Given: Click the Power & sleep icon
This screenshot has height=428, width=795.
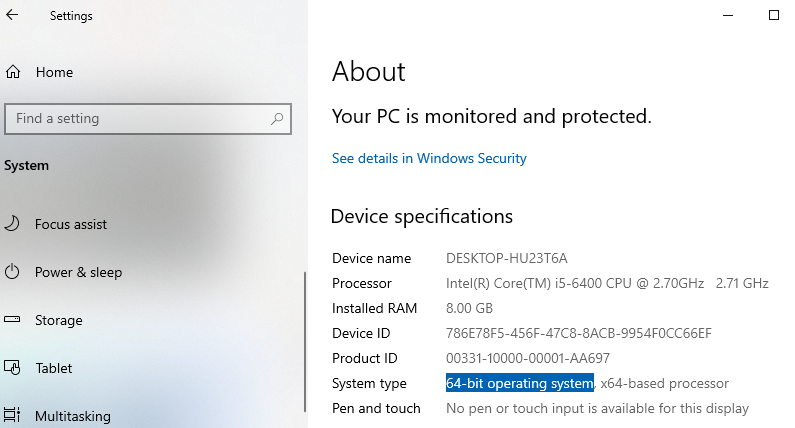Looking at the screenshot, I should click(x=12, y=272).
